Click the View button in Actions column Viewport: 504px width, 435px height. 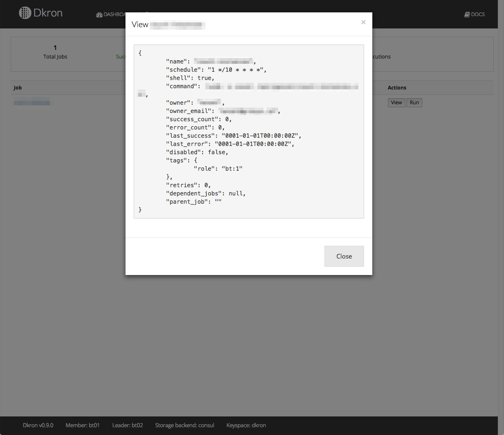pos(396,103)
